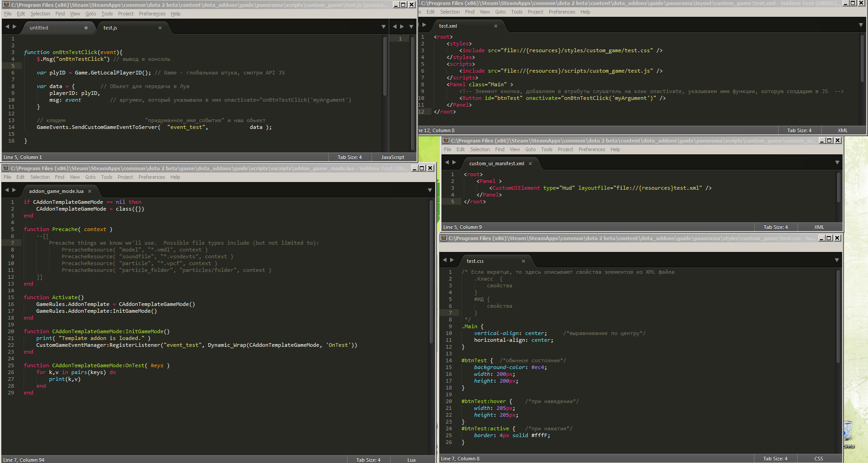Viewport: 868px width, 463px height.
Task: Go to next tab in addon_game_mode.lua window
Action: pos(14,190)
